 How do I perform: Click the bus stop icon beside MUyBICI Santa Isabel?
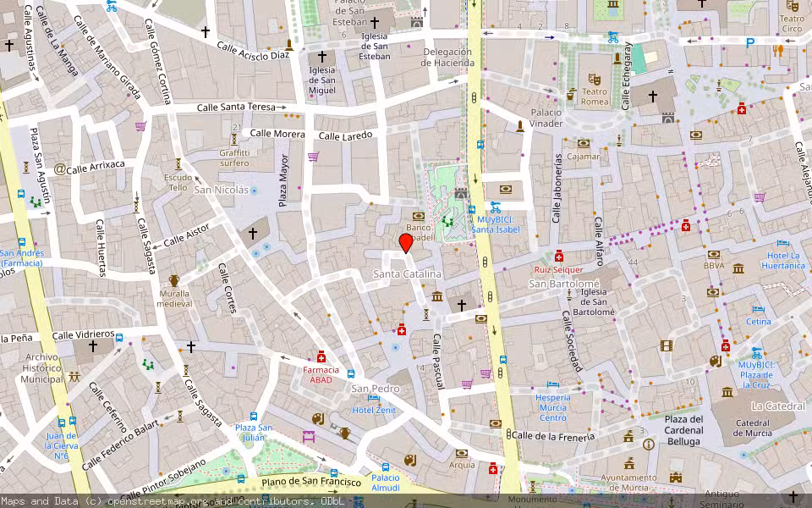(472, 208)
